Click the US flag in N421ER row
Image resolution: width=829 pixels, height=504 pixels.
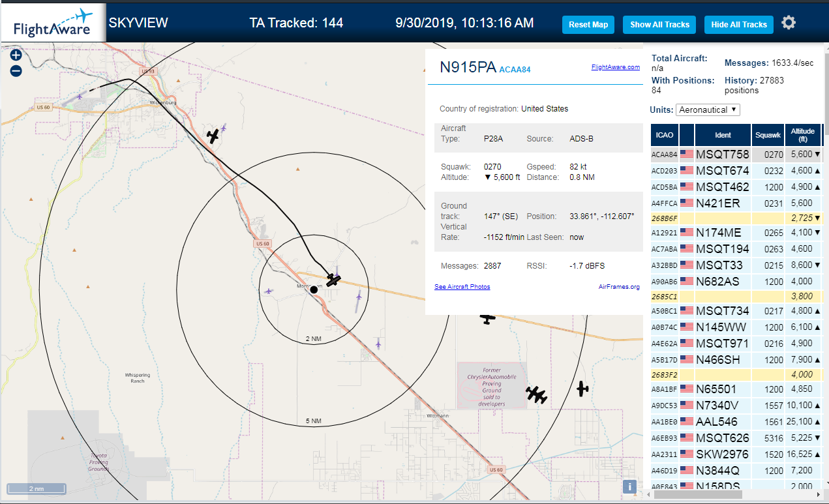[687, 203]
